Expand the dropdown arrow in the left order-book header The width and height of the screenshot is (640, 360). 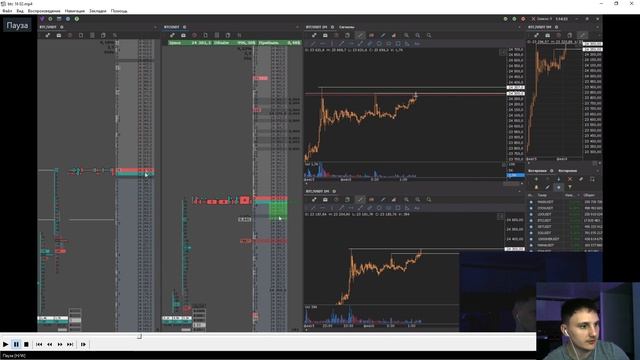(x=155, y=27)
